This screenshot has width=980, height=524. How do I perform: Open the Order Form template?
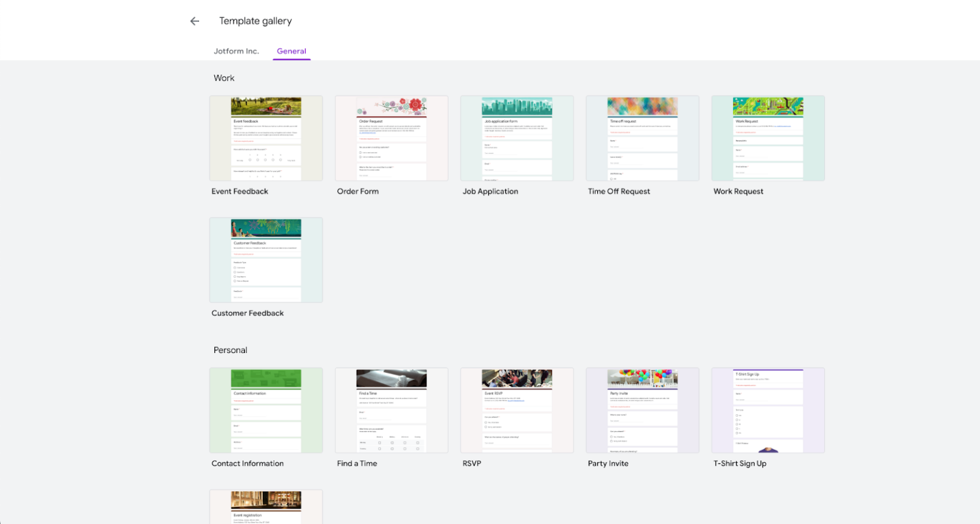(391, 138)
